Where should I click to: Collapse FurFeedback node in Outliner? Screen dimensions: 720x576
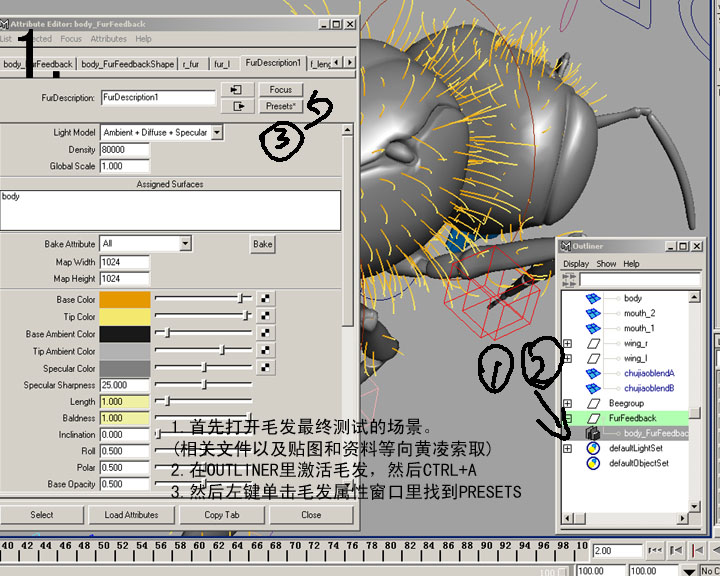(568, 418)
